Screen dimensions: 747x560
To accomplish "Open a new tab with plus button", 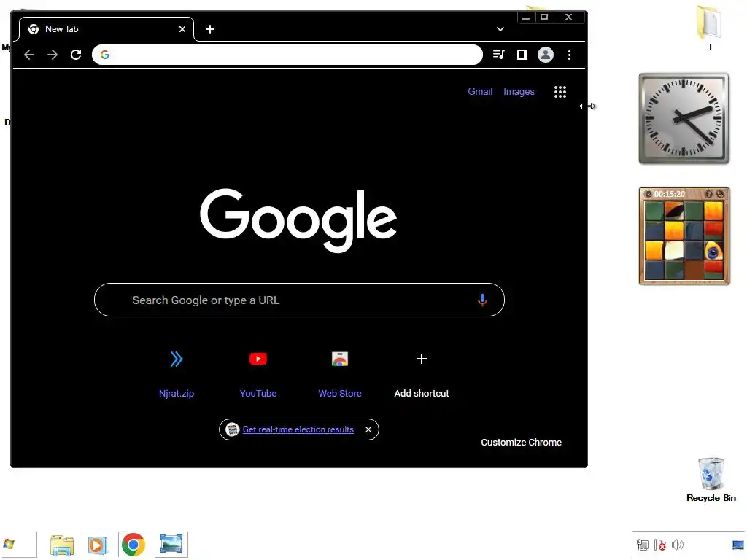I will (210, 29).
